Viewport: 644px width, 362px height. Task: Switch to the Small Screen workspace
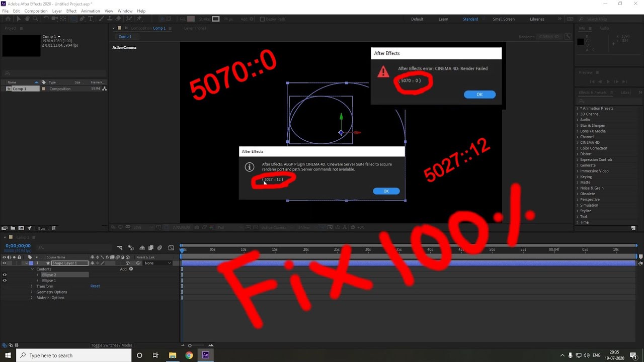(x=504, y=19)
